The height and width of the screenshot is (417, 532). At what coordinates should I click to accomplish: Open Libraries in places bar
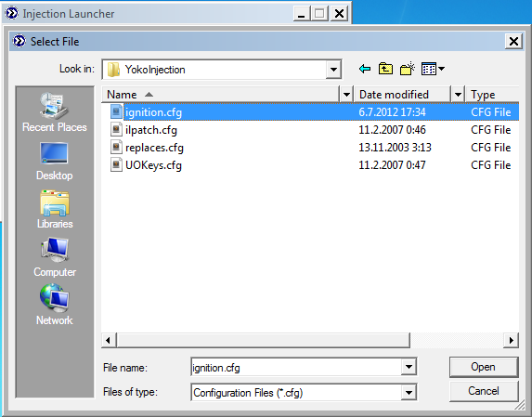pos(55,209)
